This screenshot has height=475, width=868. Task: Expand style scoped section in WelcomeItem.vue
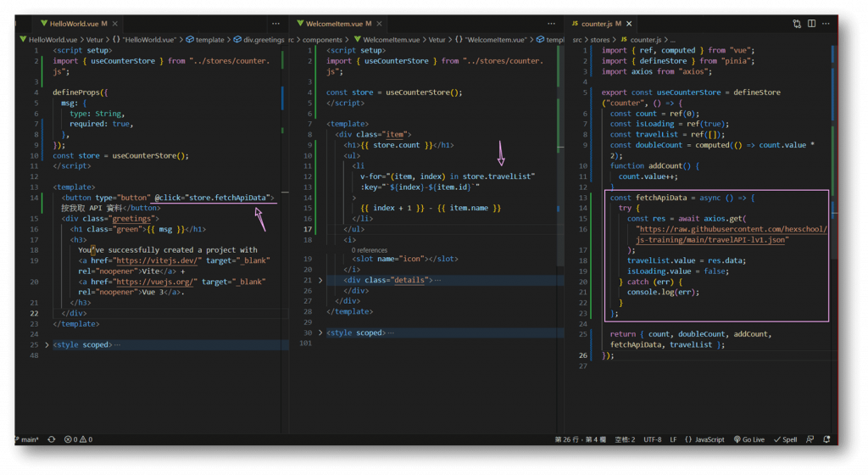[320, 332]
